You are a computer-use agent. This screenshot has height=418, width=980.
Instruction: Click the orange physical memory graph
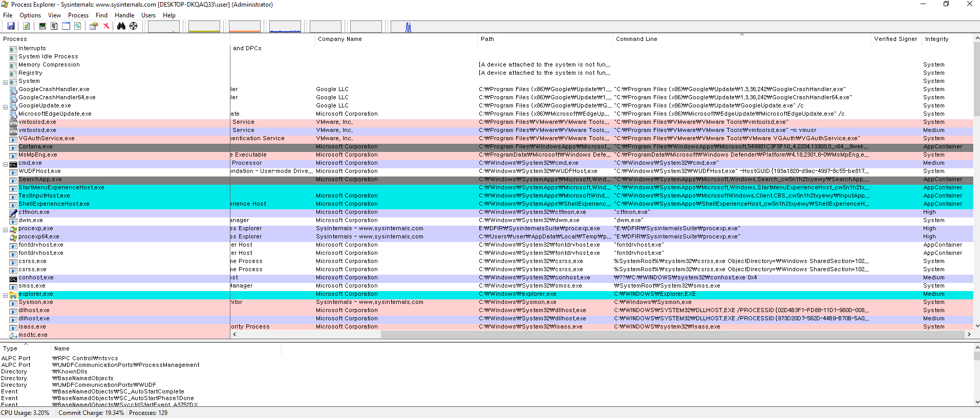tap(245, 27)
